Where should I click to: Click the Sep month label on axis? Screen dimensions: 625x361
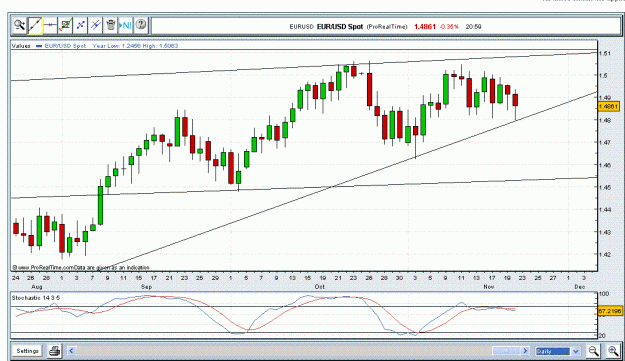pyautogui.click(x=146, y=286)
